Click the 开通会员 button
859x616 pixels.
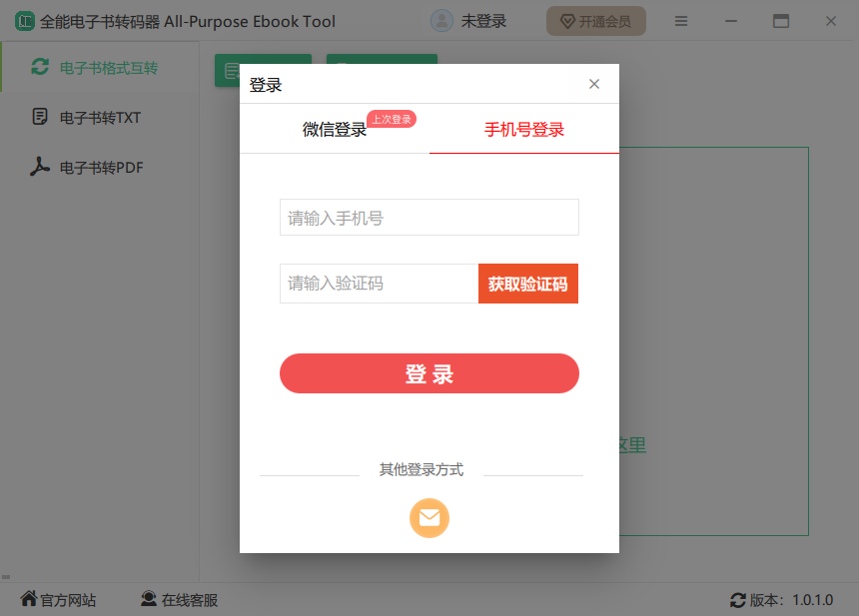[595, 21]
